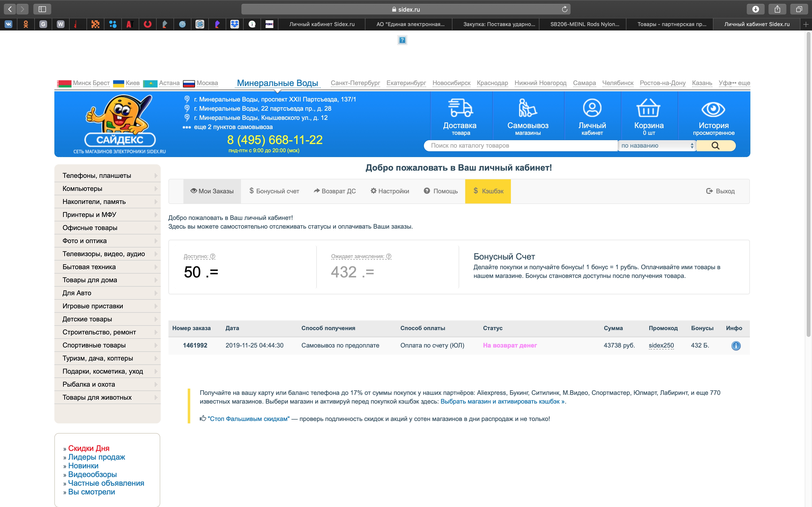Open the Корзина basket icon
The width and height of the screenshot is (812, 507).
tap(648, 108)
